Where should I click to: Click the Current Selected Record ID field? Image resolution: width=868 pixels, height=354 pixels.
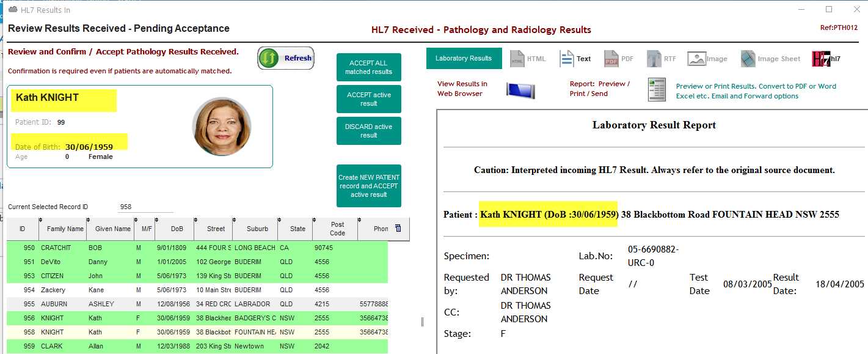145,207
